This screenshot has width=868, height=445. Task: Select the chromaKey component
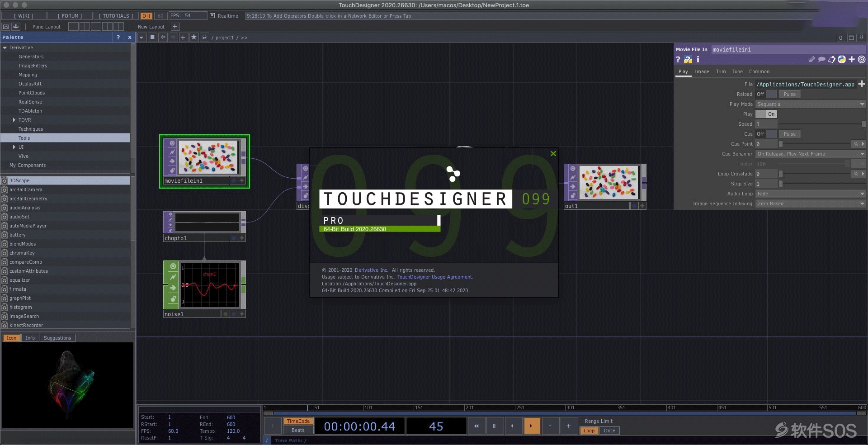pyautogui.click(x=22, y=253)
